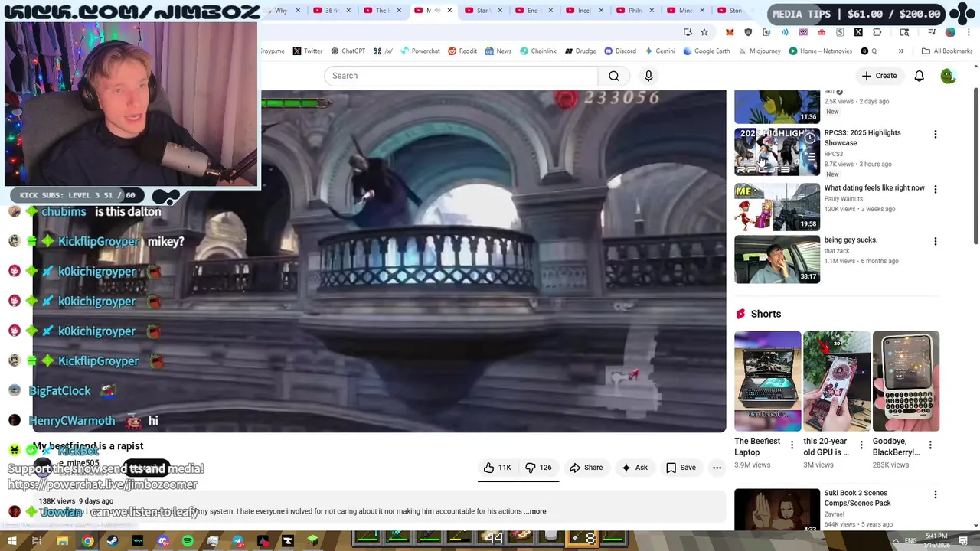Open the Twitter bookmark
Screen dimensions: 980x551
308,51
